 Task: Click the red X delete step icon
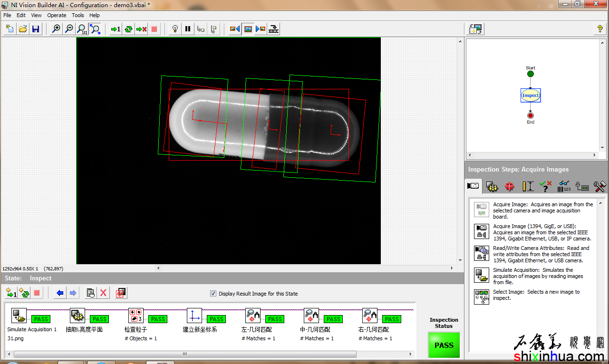click(x=103, y=293)
